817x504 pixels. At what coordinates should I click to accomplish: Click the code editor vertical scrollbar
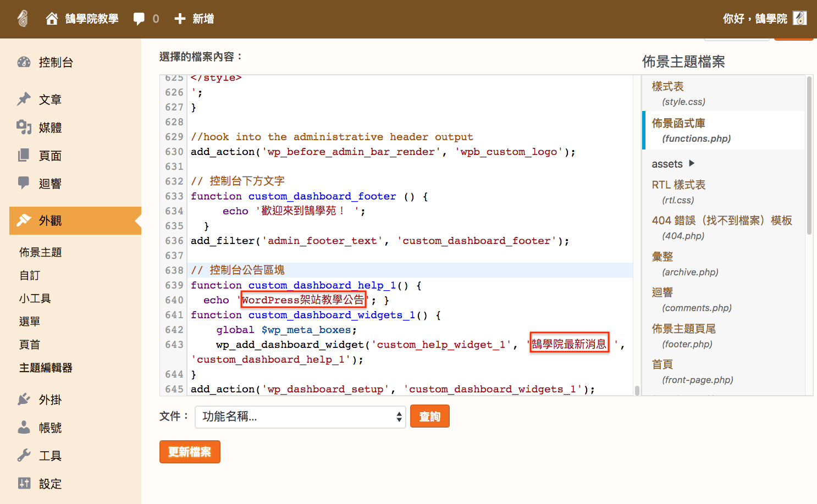pyautogui.click(x=637, y=391)
